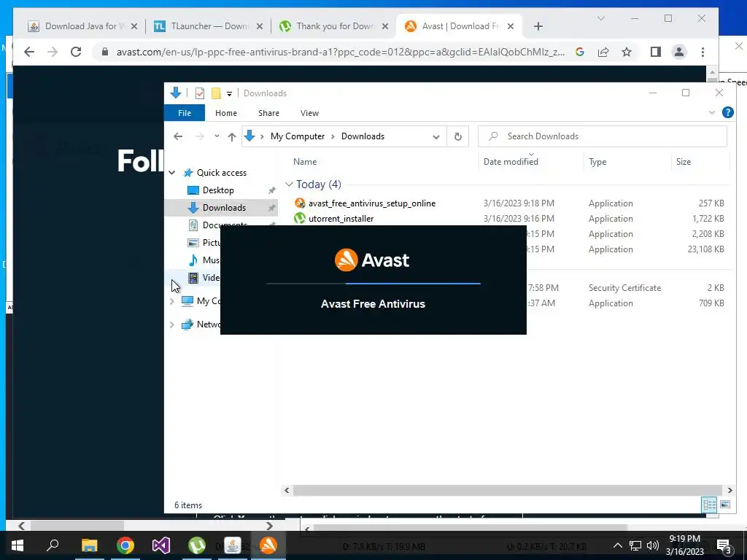The height and width of the screenshot is (560, 747).
Task: Open notification center
Action: point(724,546)
